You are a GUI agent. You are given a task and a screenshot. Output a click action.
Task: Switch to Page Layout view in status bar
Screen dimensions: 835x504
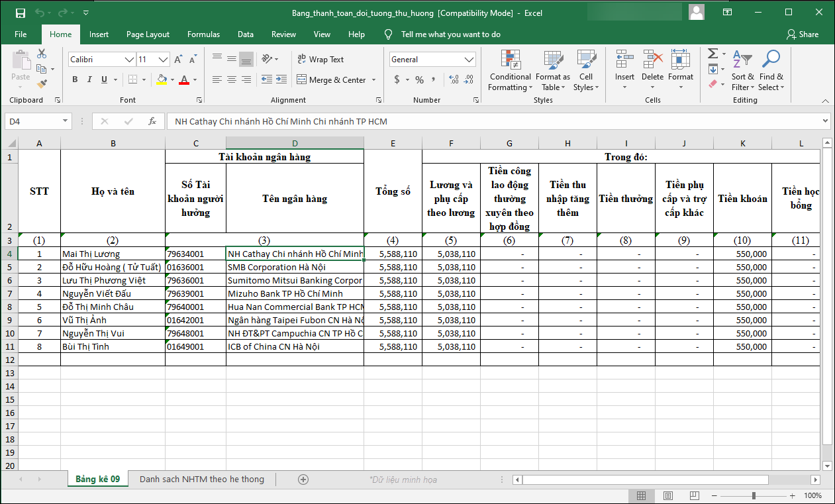(x=667, y=495)
